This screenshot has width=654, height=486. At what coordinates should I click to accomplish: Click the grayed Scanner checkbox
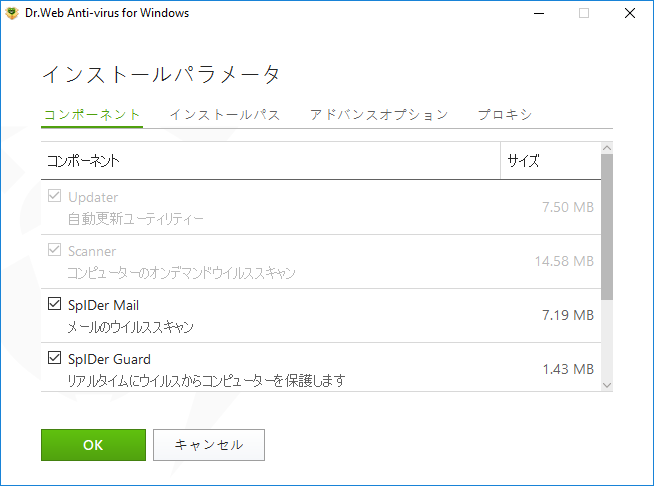[54, 249]
